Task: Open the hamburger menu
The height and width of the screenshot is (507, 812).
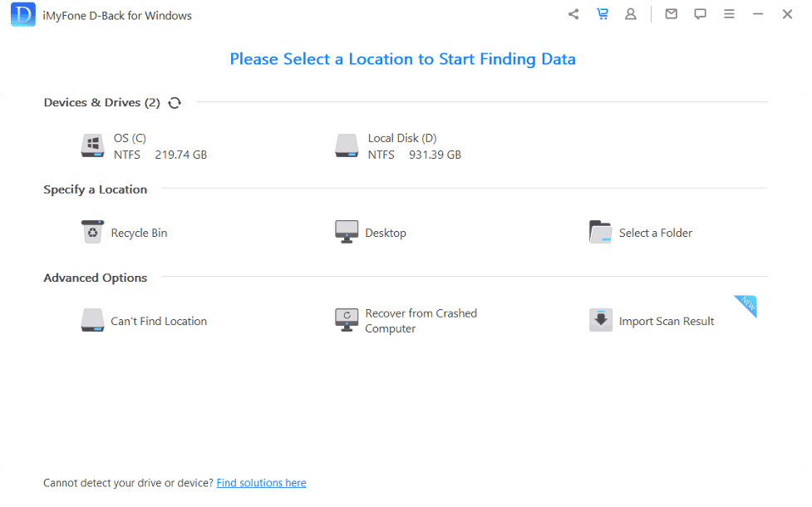Action: point(729,13)
